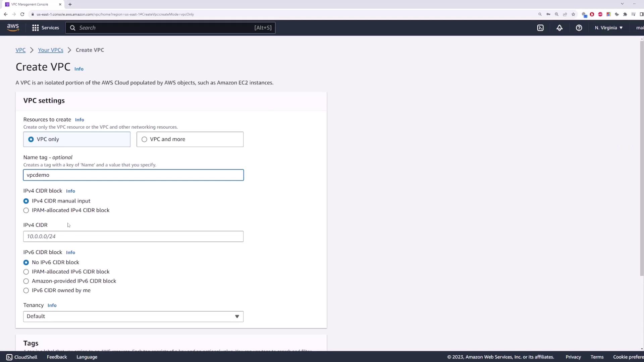The width and height of the screenshot is (644, 362).
Task: Focus the IPv4 CIDR input field
Action: coord(133,236)
